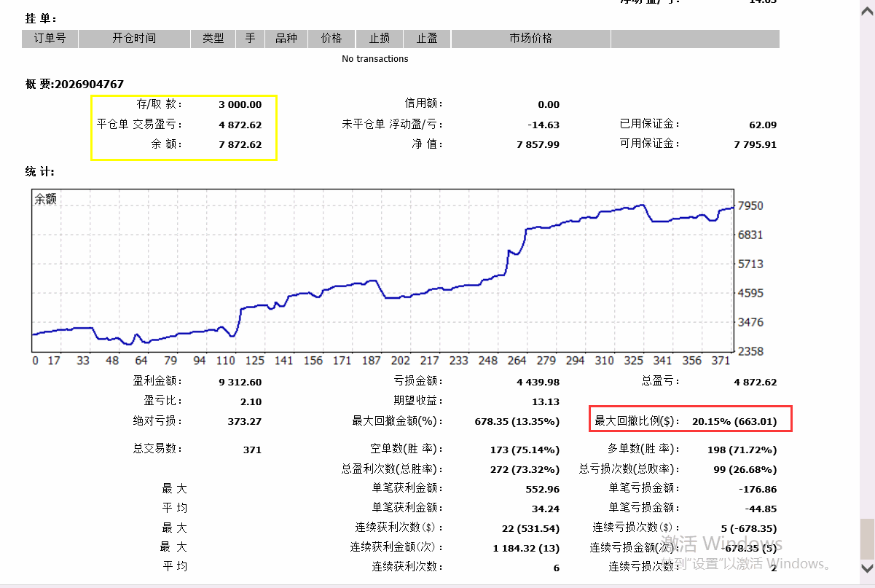Image resolution: width=875 pixels, height=588 pixels.
Task: Click the average single profit value 34.24
Action: 546,508
